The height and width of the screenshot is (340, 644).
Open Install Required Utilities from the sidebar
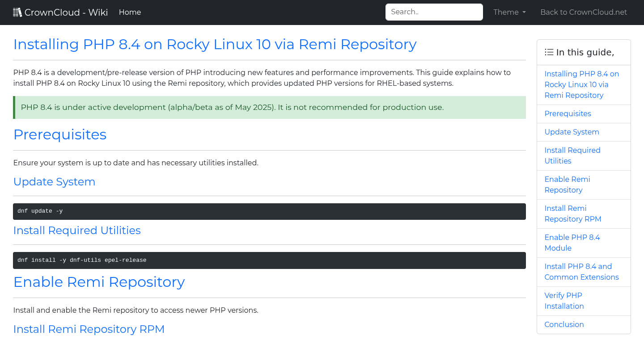572,155
